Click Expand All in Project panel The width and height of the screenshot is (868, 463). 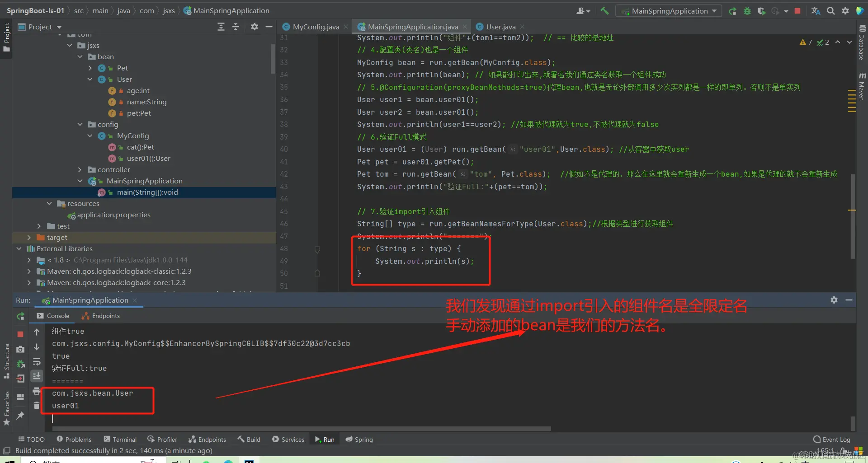(221, 27)
